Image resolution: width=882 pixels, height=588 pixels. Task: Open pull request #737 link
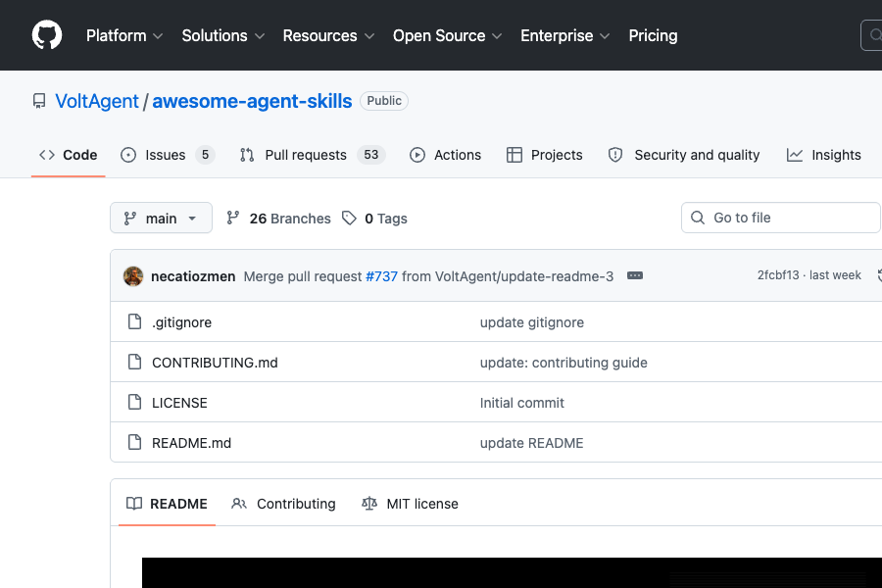coord(381,276)
